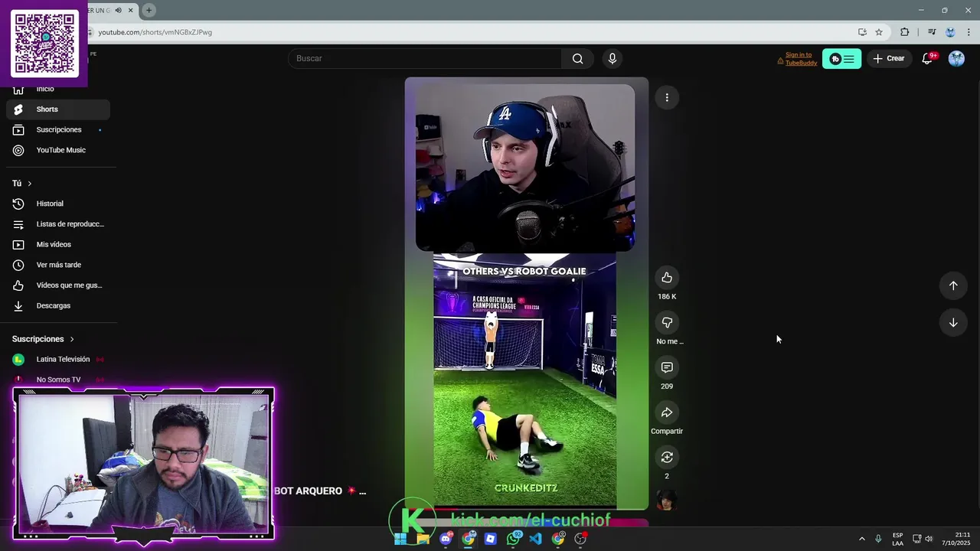
Task: Open Visual Studio Code from the taskbar
Action: click(535, 539)
